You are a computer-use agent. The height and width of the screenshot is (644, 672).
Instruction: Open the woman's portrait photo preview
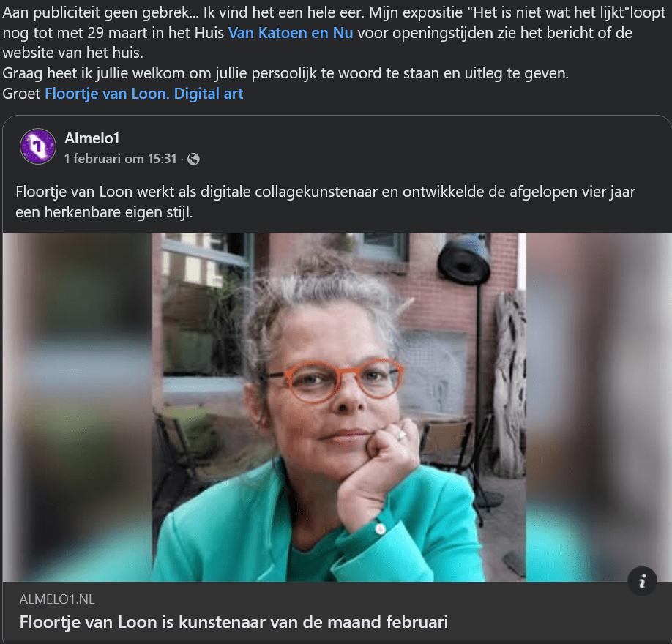pyautogui.click(x=339, y=407)
